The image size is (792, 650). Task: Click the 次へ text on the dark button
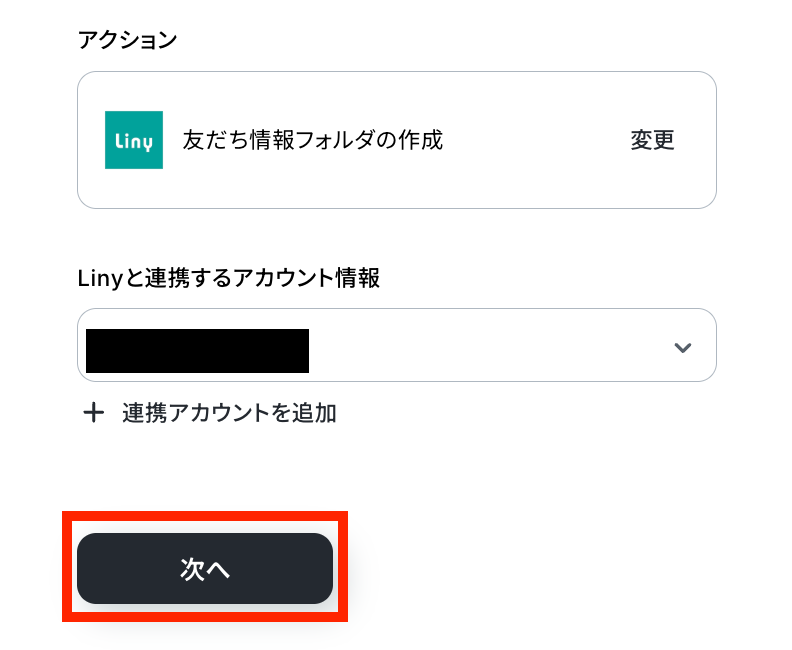[x=205, y=569]
